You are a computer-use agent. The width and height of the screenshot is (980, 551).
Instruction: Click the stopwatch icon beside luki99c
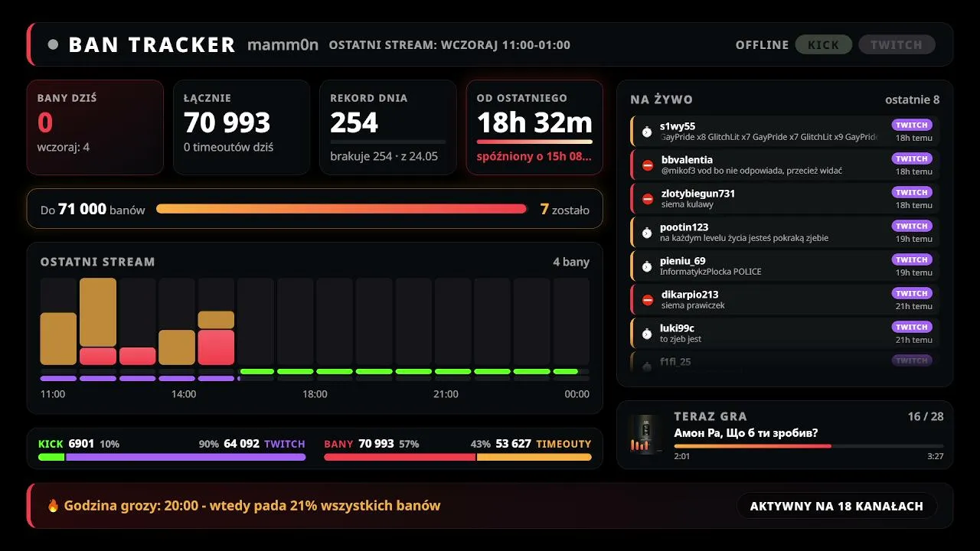[647, 334]
